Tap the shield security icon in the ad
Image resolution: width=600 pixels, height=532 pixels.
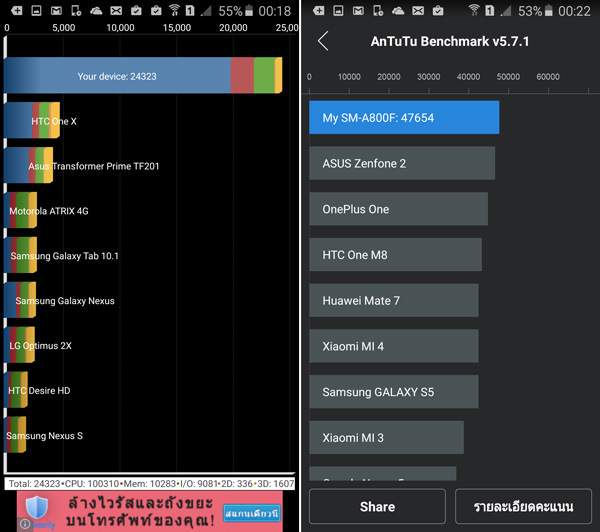click(37, 508)
